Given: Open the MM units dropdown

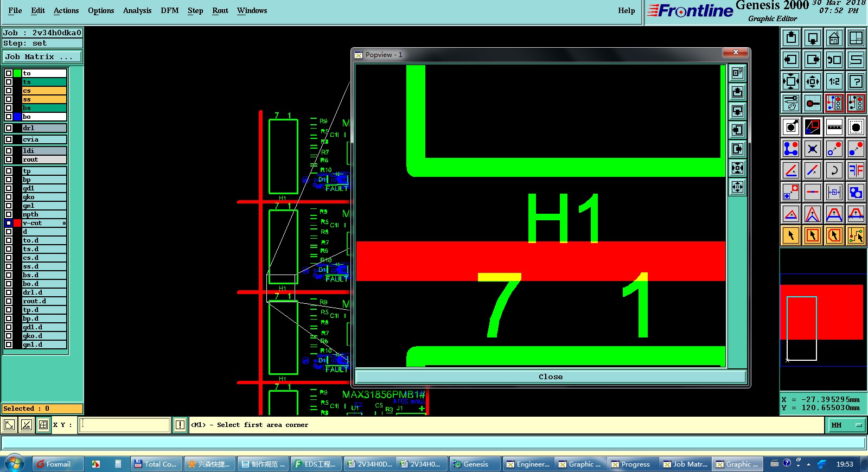Looking at the screenshot, I should (846, 425).
